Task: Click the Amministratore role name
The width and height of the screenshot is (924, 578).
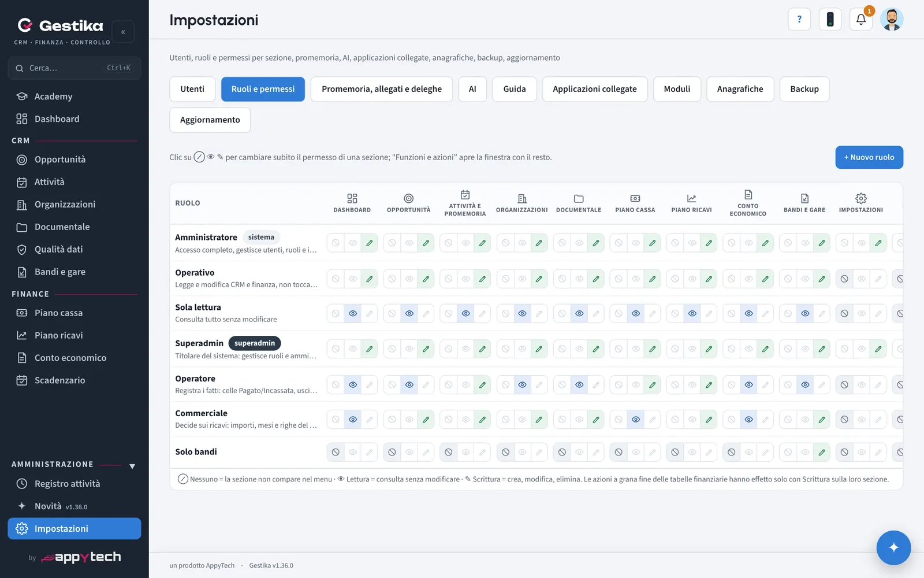Action: [x=206, y=237]
